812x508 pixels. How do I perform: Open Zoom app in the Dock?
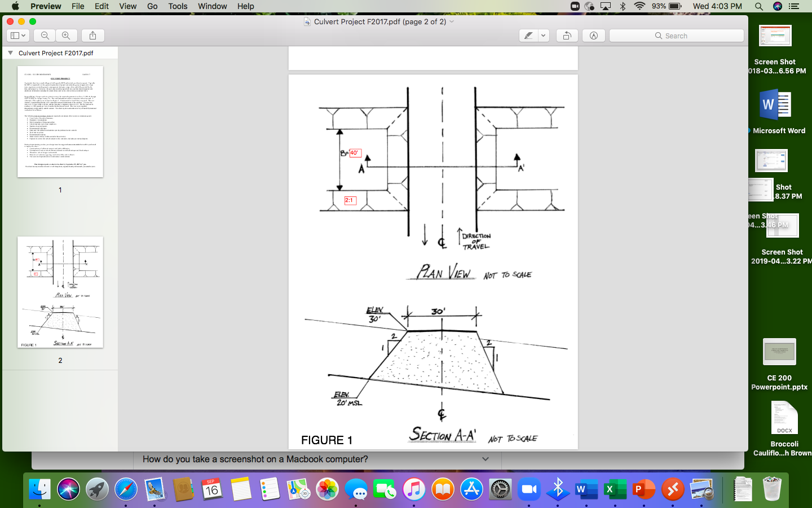coord(529,489)
